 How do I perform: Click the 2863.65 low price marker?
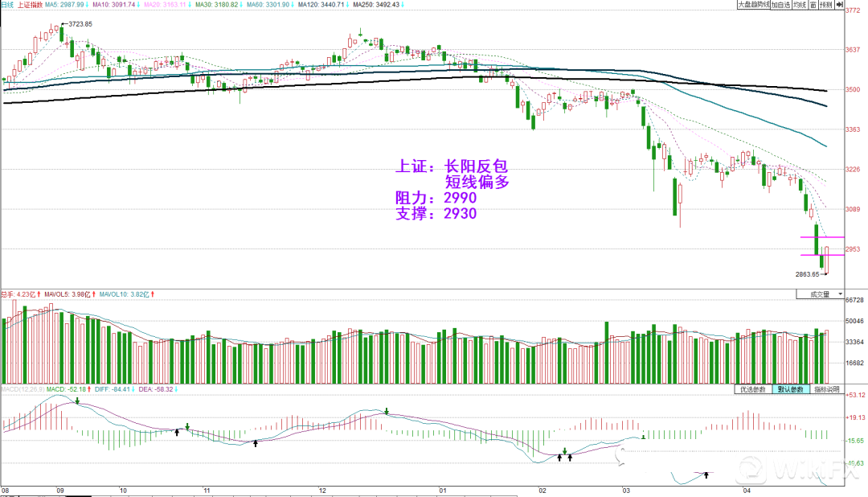point(806,274)
